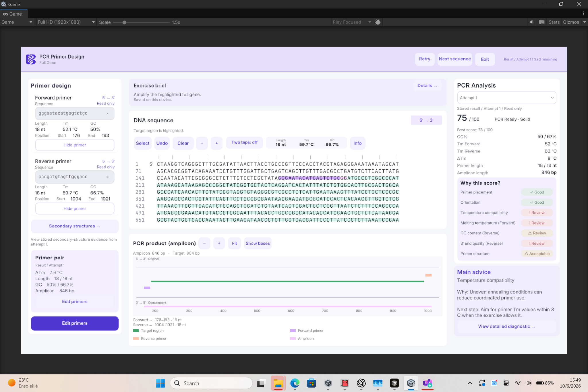This screenshot has width=588, height=392.
Task: Click the Task View taskbar icon
Action: tap(261, 383)
